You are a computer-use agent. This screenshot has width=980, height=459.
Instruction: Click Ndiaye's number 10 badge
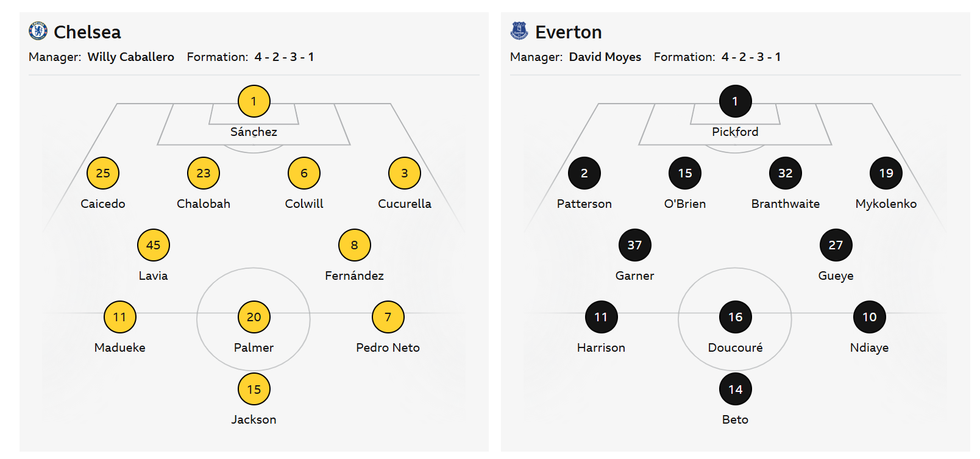[869, 317]
